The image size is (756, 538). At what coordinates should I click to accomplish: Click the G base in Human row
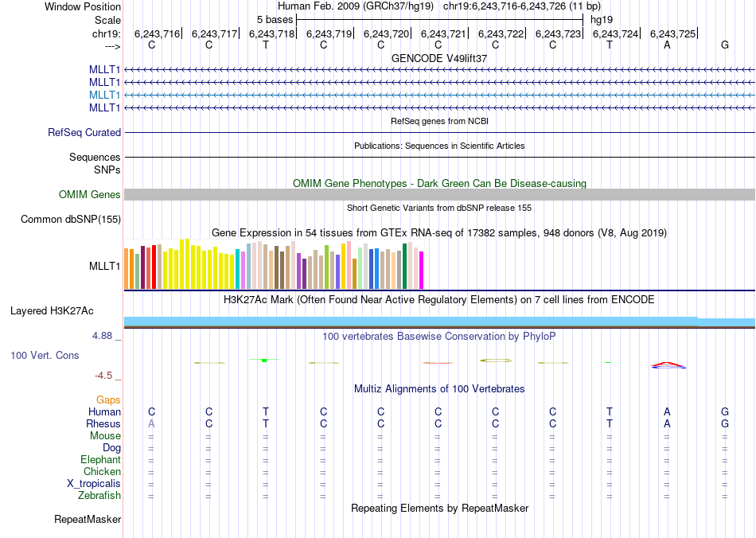tap(725, 411)
